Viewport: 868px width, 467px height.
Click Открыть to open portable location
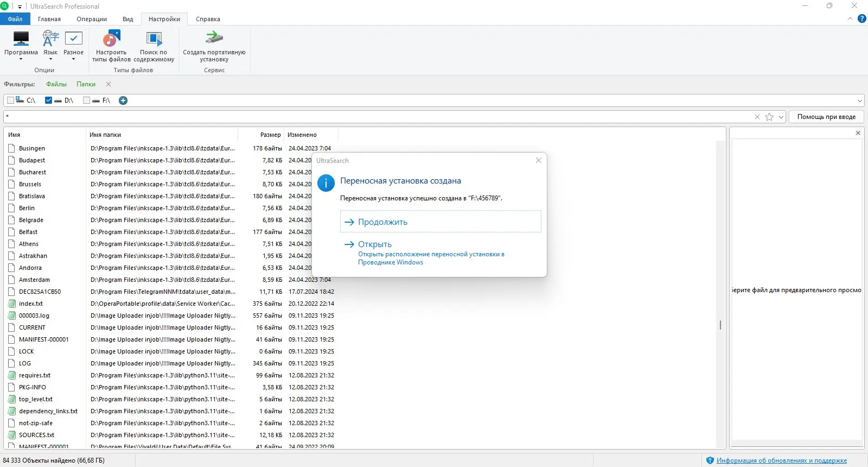[x=441, y=253]
